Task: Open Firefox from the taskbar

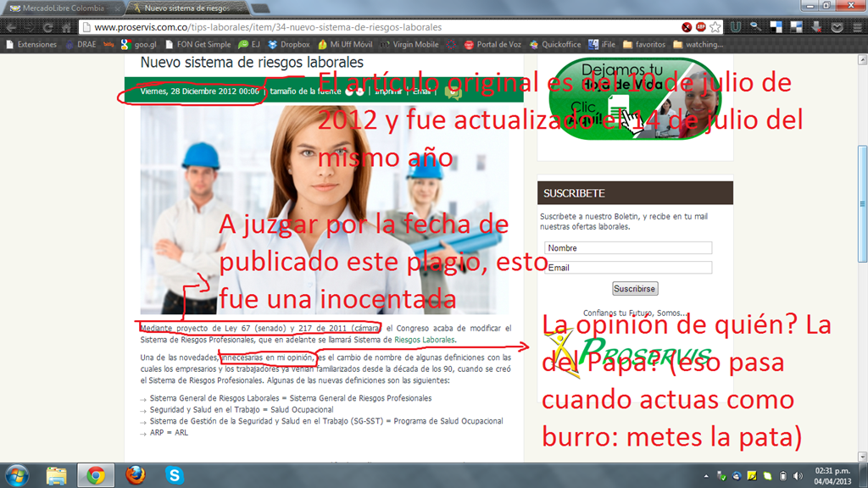Action: [x=136, y=474]
